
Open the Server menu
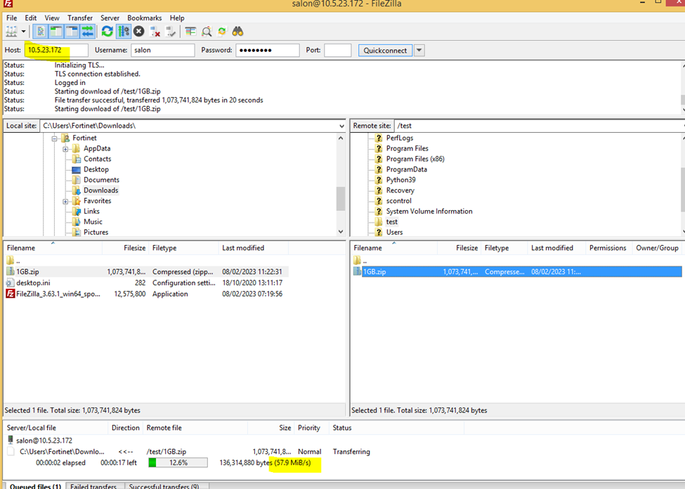click(x=110, y=18)
